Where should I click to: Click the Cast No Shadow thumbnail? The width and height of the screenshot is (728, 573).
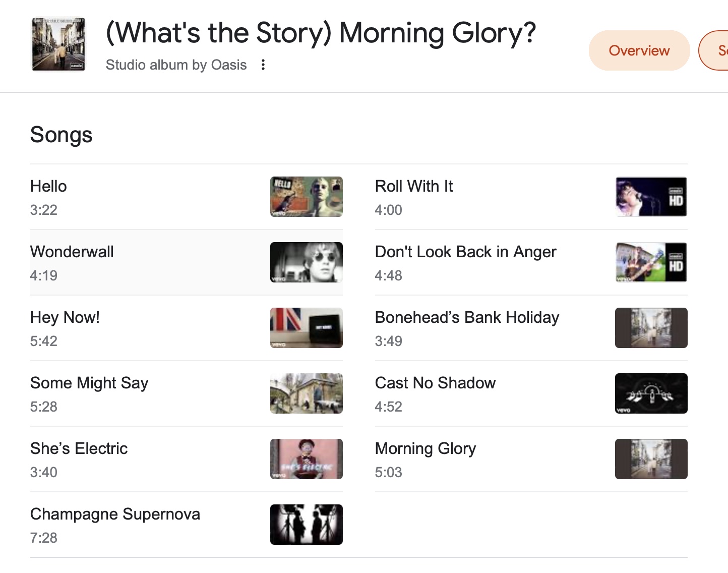point(651,393)
